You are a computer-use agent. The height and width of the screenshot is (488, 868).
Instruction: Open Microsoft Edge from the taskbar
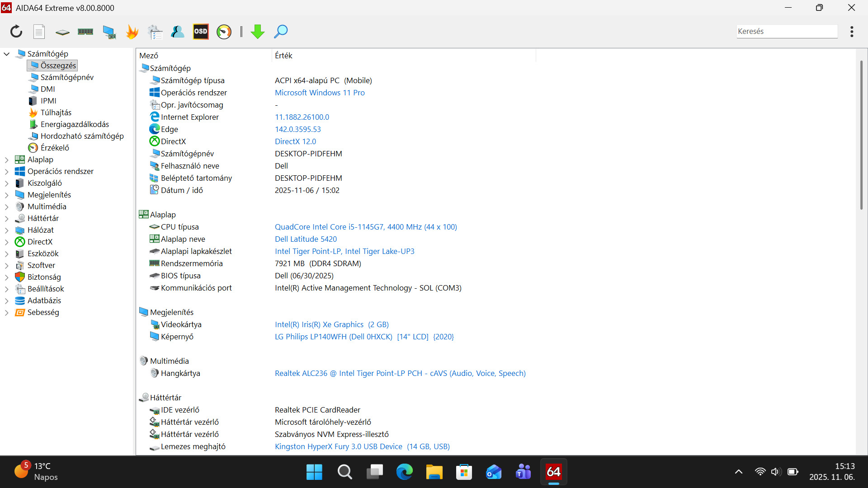coord(404,472)
